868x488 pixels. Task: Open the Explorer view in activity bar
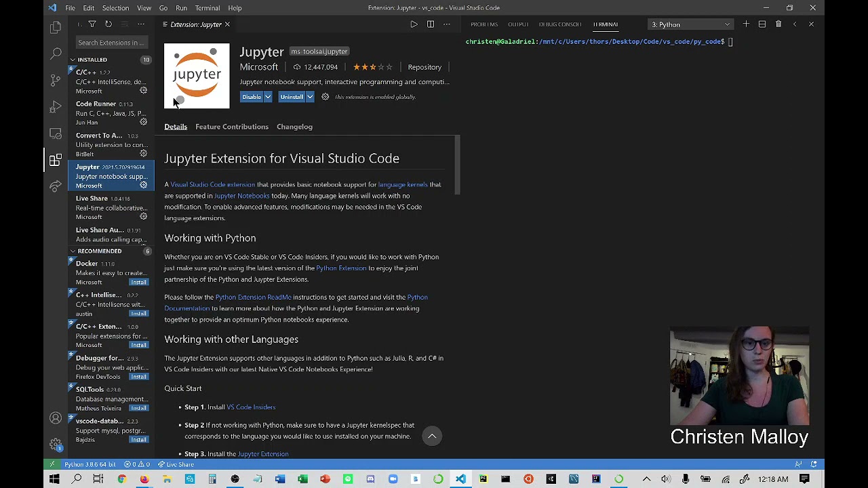pos(56,27)
